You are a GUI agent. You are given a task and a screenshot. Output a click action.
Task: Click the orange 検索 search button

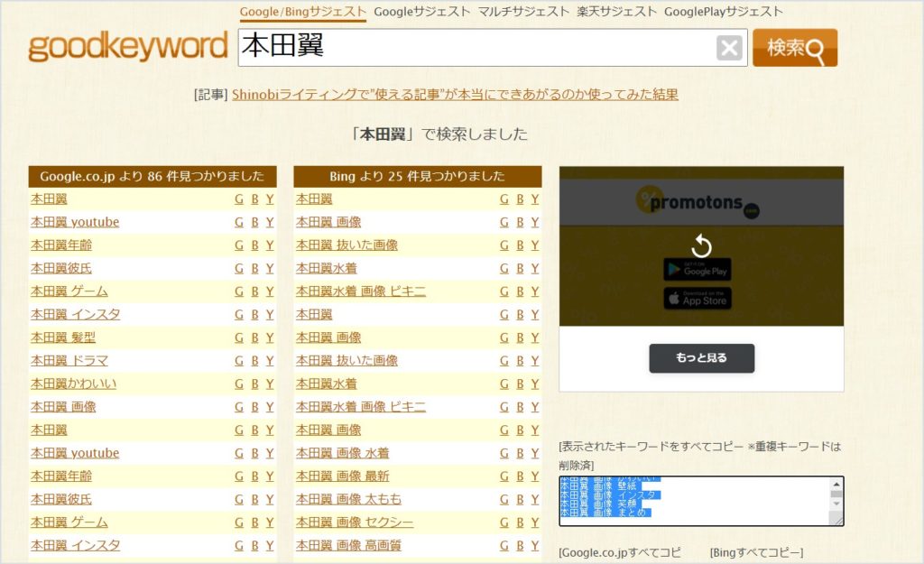click(795, 48)
